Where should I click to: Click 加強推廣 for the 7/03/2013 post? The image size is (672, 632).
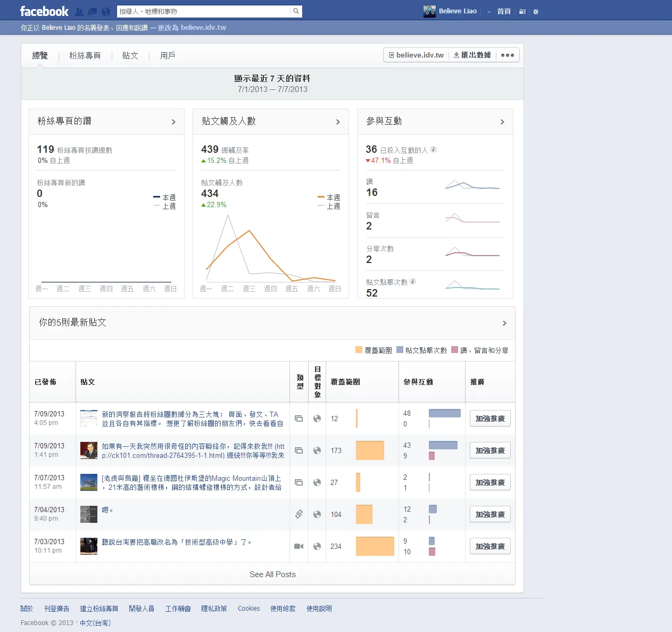click(x=490, y=546)
